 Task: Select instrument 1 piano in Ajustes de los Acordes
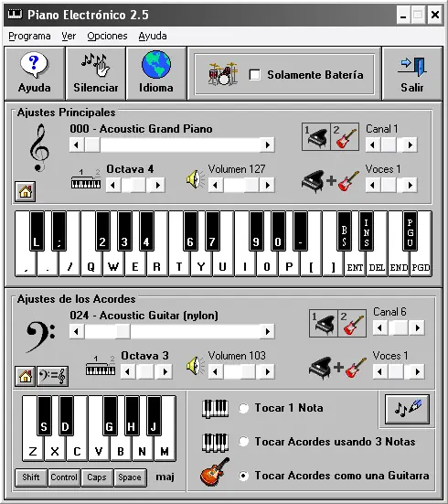pos(324,324)
